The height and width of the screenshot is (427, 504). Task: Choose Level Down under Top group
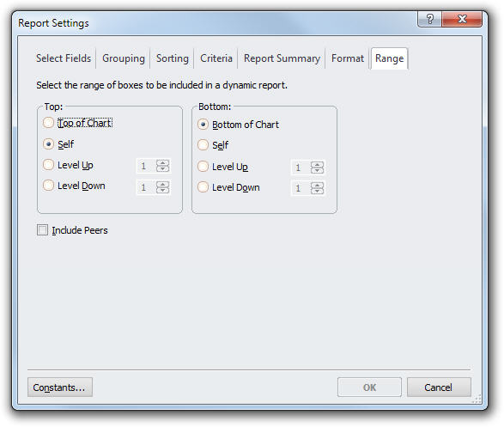(x=48, y=186)
